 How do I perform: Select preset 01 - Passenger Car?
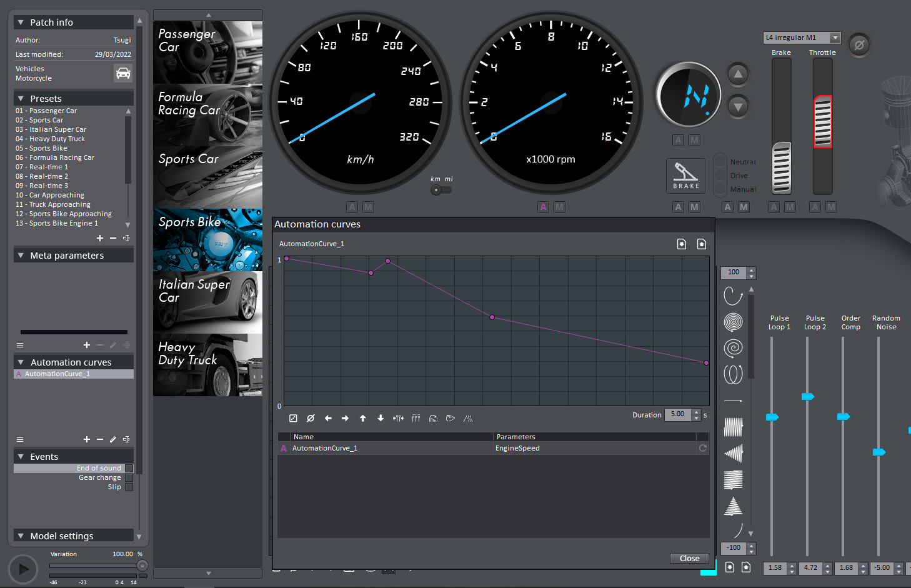click(x=46, y=111)
